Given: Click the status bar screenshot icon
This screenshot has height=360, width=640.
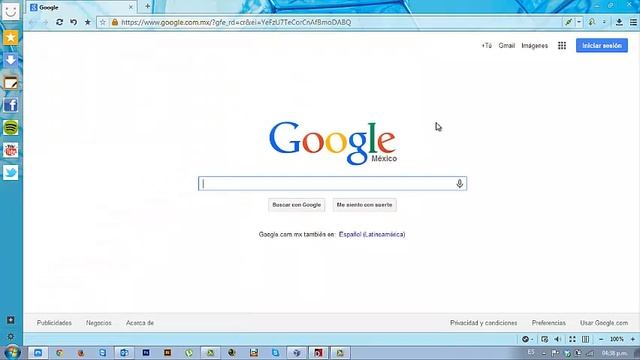Looking at the screenshot, I should click(544, 339).
